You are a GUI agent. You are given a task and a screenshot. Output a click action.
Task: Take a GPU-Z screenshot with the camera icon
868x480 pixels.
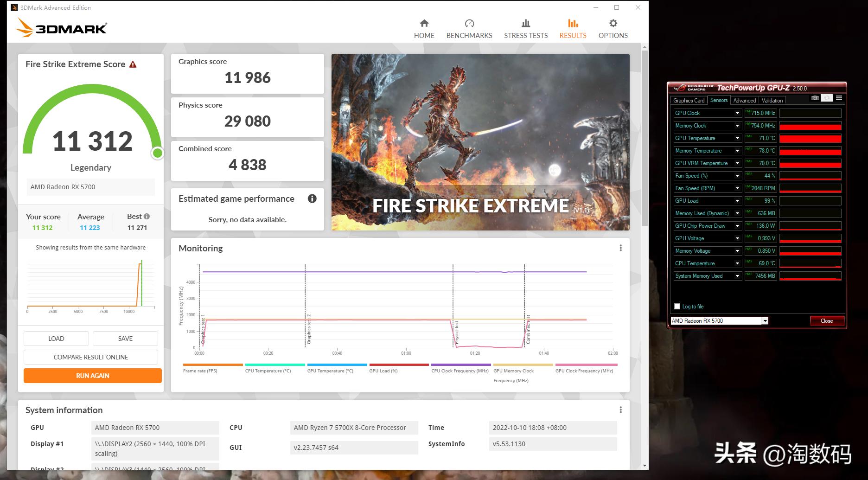point(815,98)
